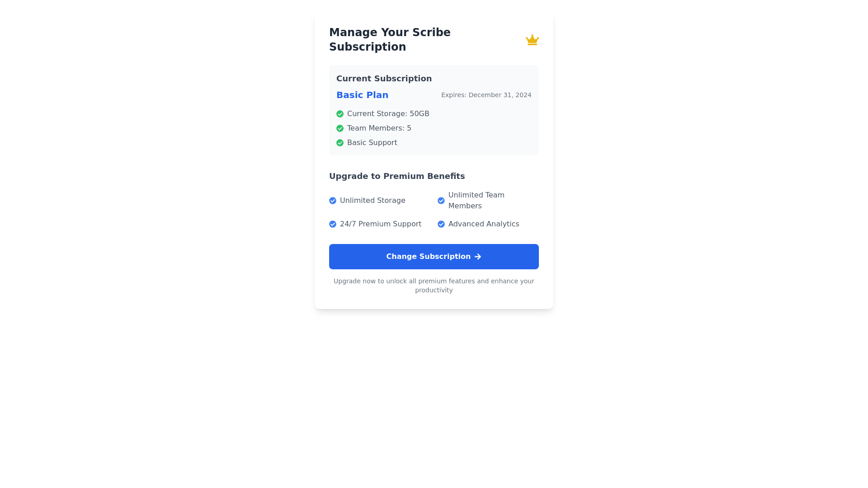The width and height of the screenshot is (868, 488).
Task: Click the arrow icon in Change Subscription
Action: point(478,257)
